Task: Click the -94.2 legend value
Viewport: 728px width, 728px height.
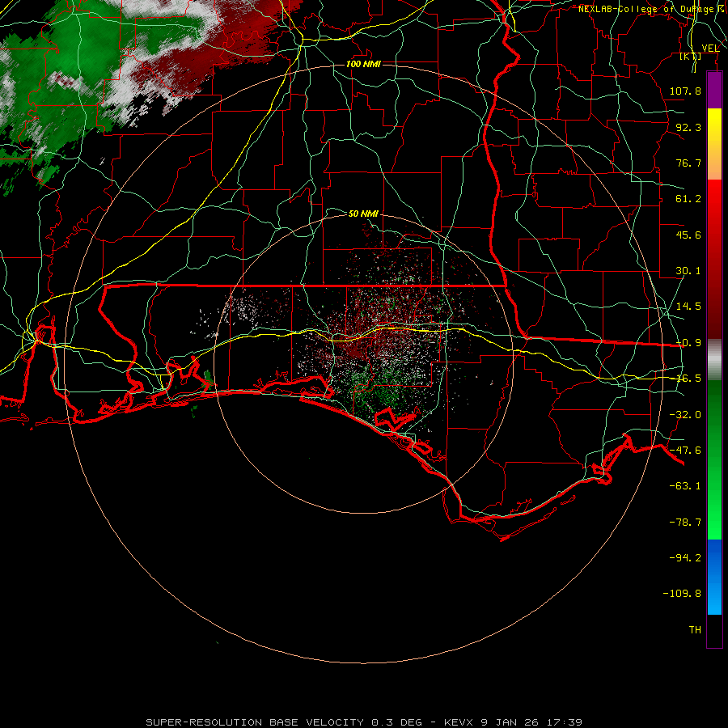Action: [x=685, y=558]
